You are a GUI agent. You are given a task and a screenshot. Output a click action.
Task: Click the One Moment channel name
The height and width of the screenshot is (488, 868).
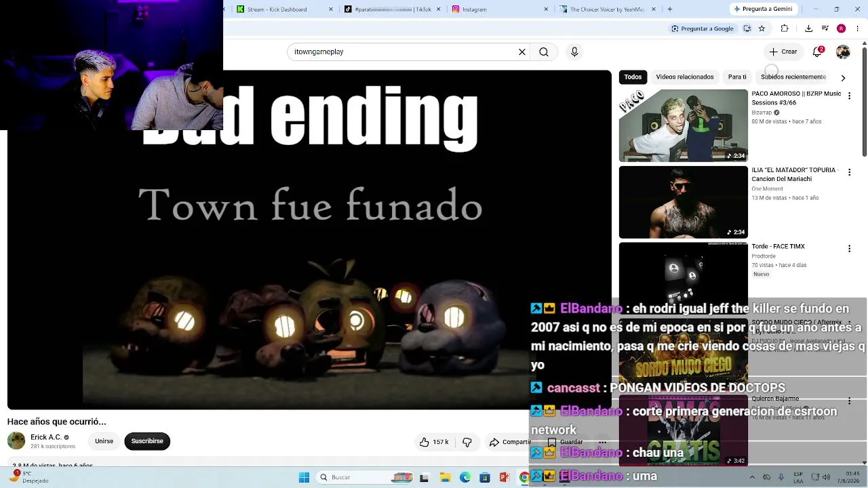click(x=767, y=188)
